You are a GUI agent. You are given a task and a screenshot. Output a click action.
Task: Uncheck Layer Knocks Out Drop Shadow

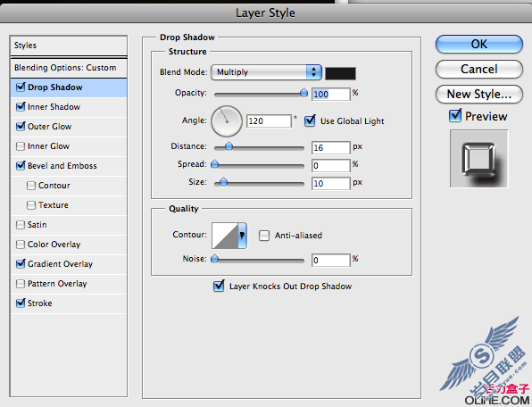coord(219,286)
